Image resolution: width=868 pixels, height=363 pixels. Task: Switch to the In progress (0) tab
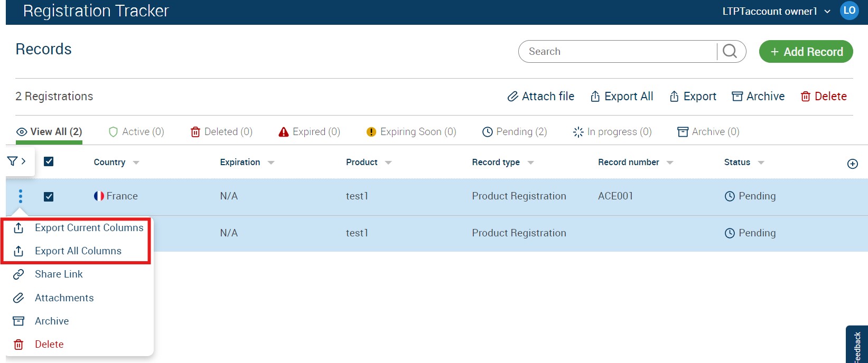(612, 131)
